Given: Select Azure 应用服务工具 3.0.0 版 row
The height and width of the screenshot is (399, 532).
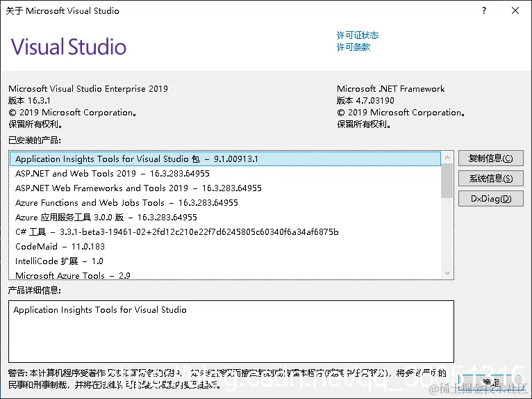Looking at the screenshot, I should 225,218.
